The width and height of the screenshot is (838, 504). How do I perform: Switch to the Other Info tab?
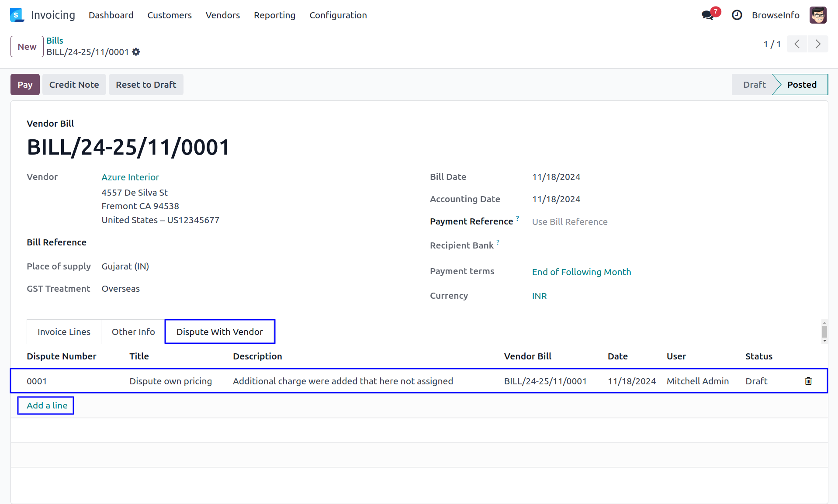(x=133, y=332)
